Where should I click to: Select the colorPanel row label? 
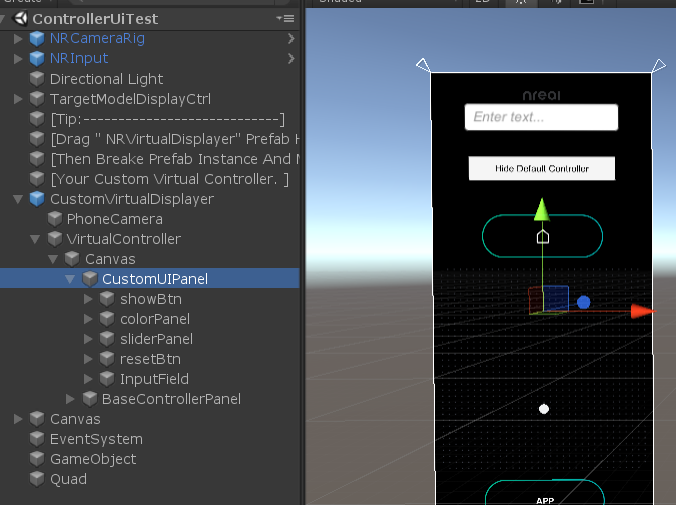155,319
